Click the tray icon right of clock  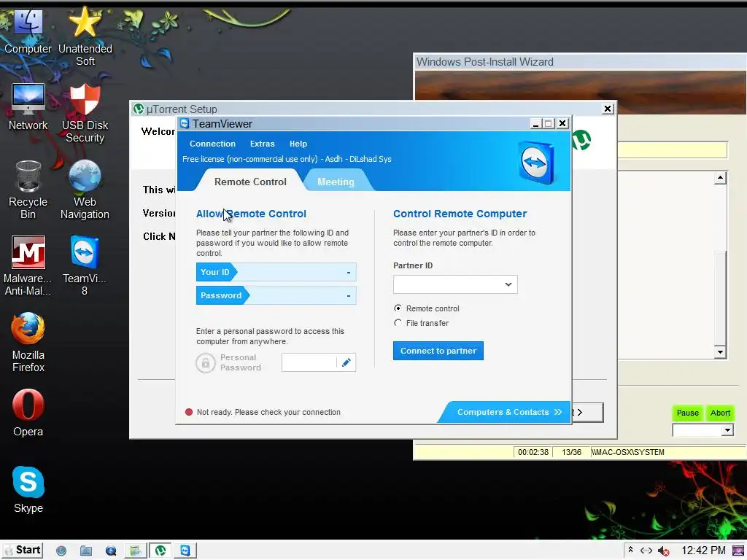coord(738,551)
